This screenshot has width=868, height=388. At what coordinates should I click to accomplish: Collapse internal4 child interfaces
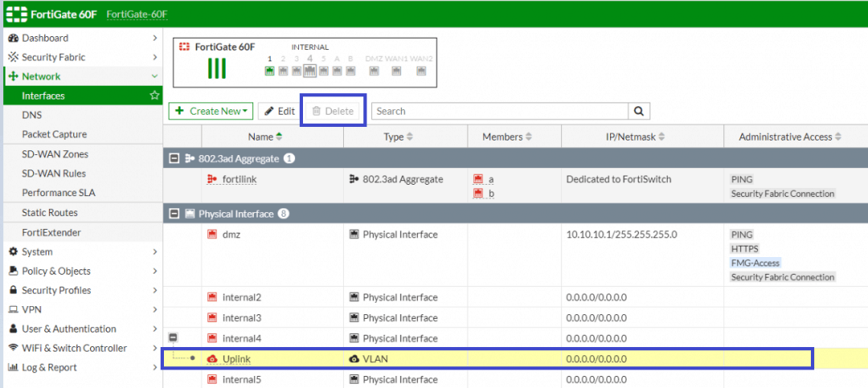(174, 337)
